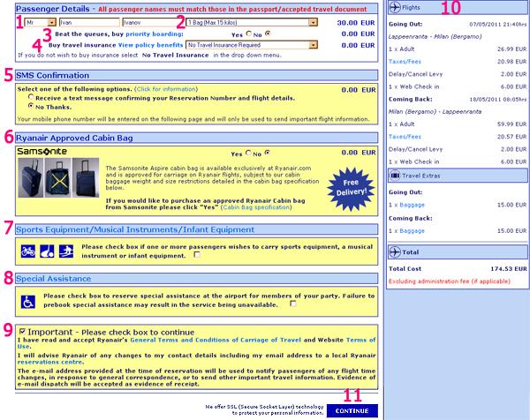This screenshot has width=530, height=420.
Task: Select No for Samsonite cabin bag
Action: coord(268,153)
